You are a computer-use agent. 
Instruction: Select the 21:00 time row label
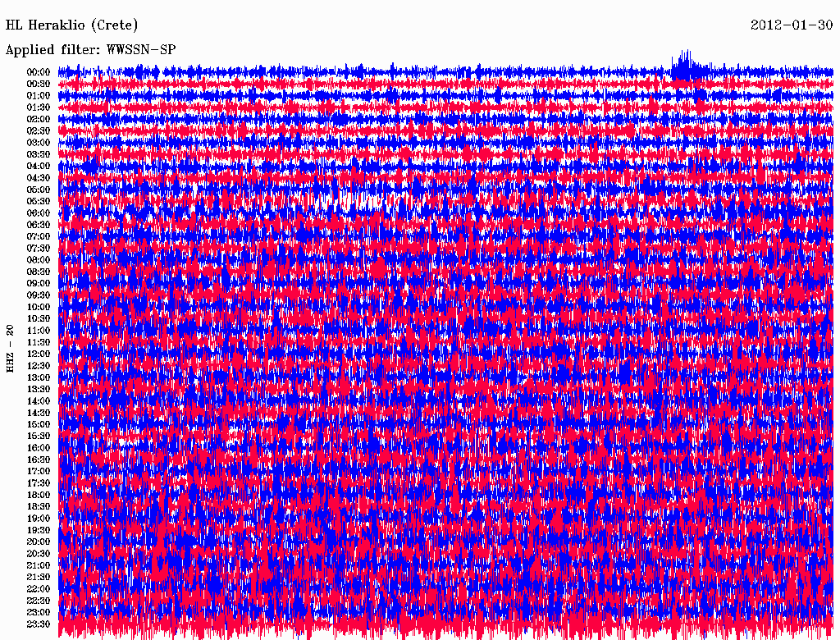pyautogui.click(x=39, y=565)
